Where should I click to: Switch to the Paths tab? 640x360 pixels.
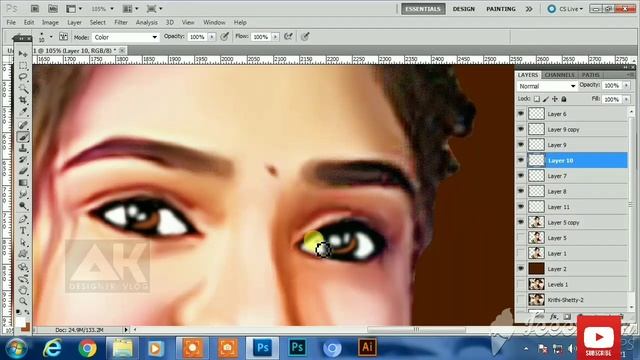click(591, 75)
